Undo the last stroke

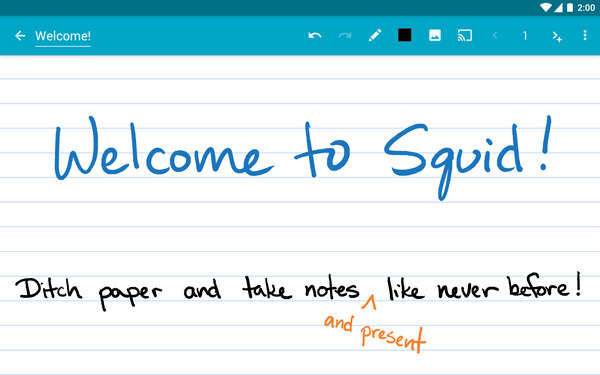click(315, 36)
